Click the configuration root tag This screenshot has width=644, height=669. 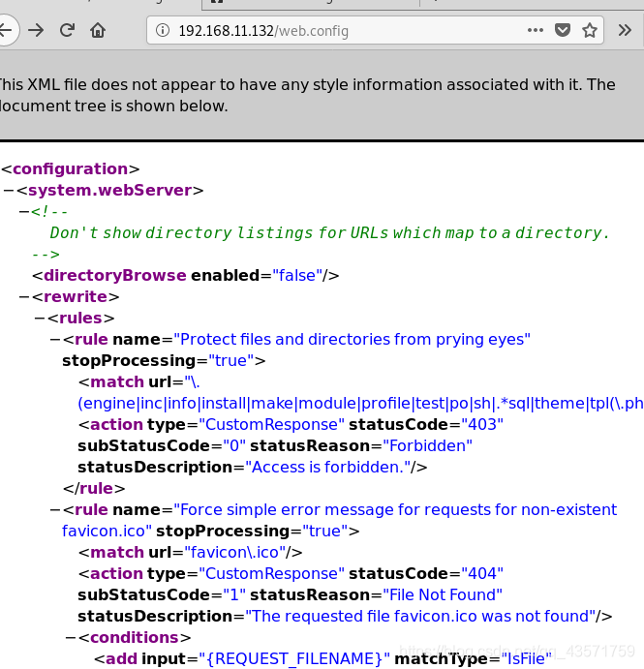coord(71,169)
